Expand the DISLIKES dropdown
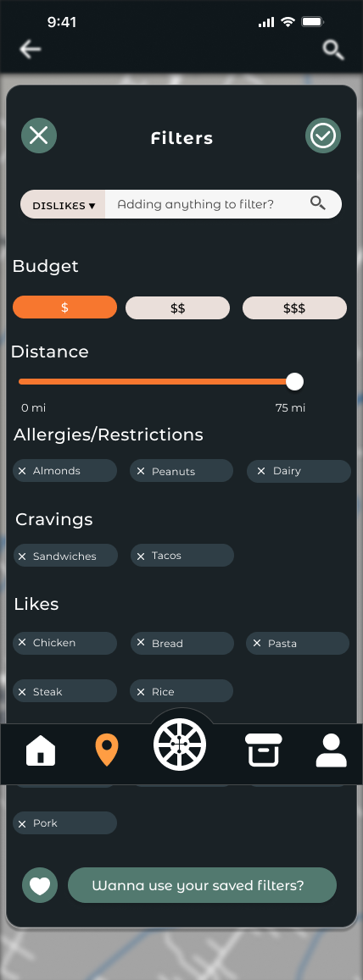The width and height of the screenshot is (363, 980). tap(64, 205)
